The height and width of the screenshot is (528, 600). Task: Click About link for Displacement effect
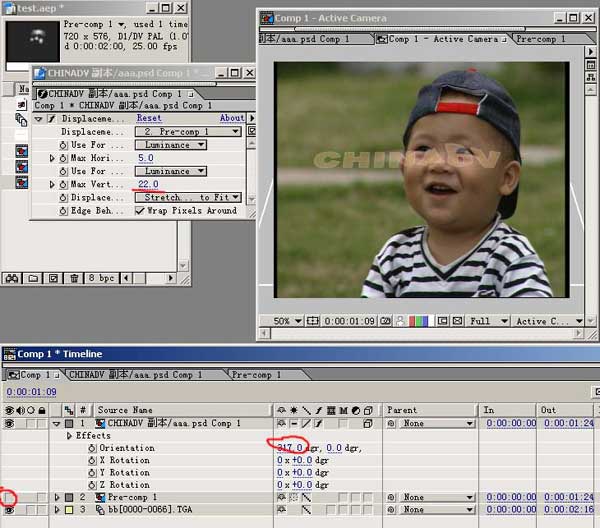pyautogui.click(x=232, y=118)
